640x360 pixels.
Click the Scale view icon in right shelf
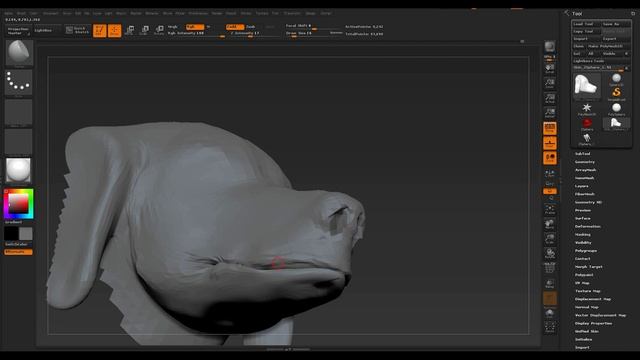550,239
